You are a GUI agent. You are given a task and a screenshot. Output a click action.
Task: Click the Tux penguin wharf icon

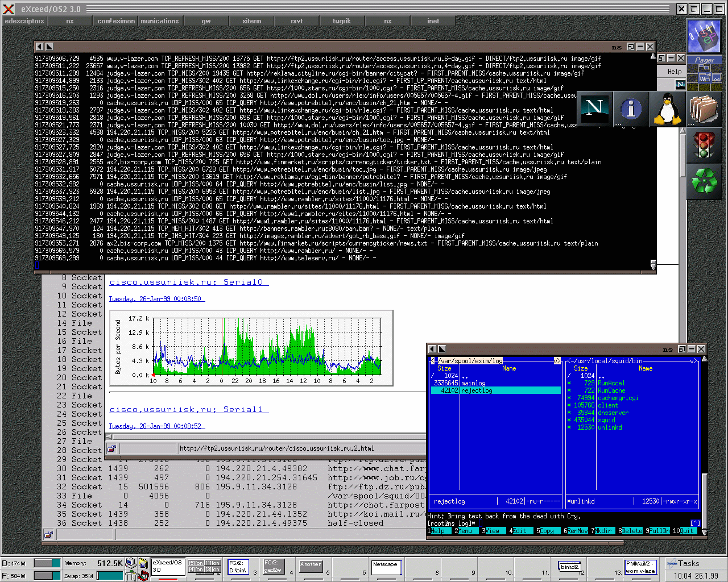coord(667,108)
